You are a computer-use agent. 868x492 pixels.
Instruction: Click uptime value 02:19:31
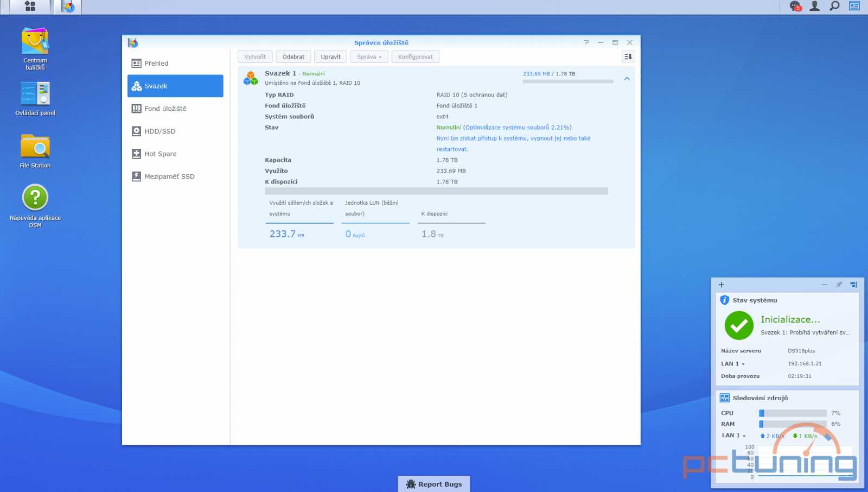(x=800, y=376)
